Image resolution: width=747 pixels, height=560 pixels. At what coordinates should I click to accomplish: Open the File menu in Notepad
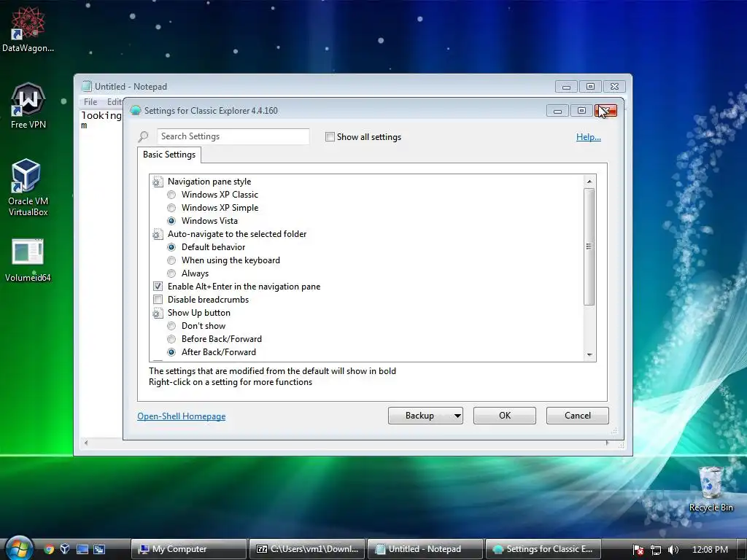point(90,102)
